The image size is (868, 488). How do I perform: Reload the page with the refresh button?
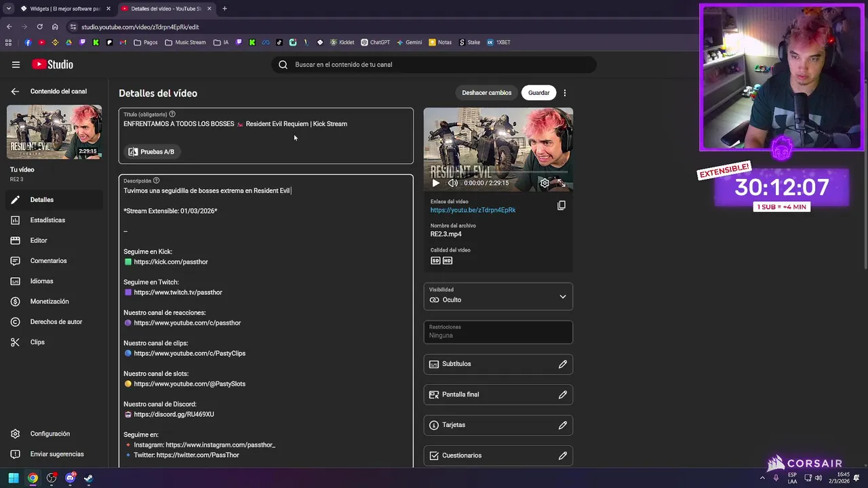tap(39, 27)
